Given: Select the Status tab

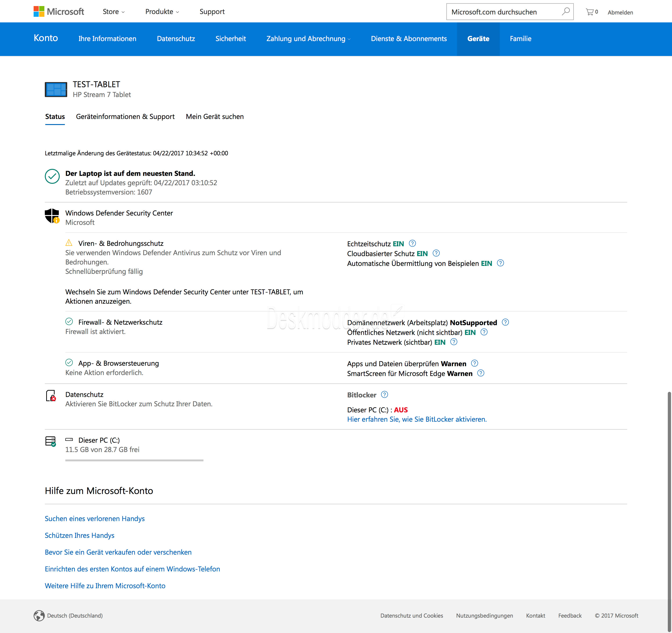Looking at the screenshot, I should click(55, 117).
